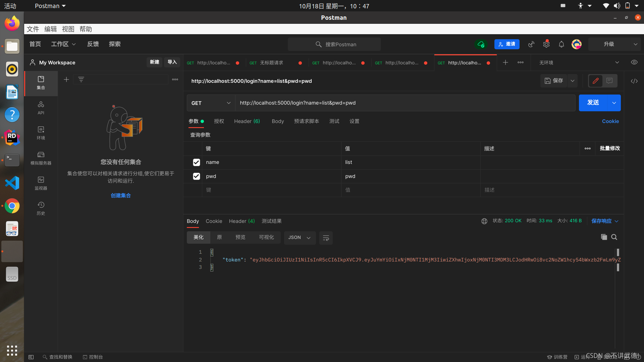Open the GET method dropdown

coord(211,103)
